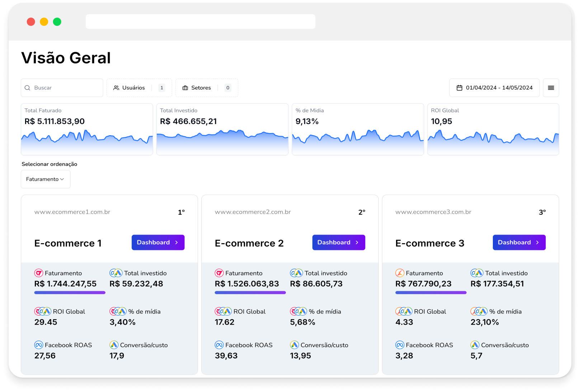
Task: Open the date range 01/04/2024 - 14/05/2024
Action: point(494,88)
